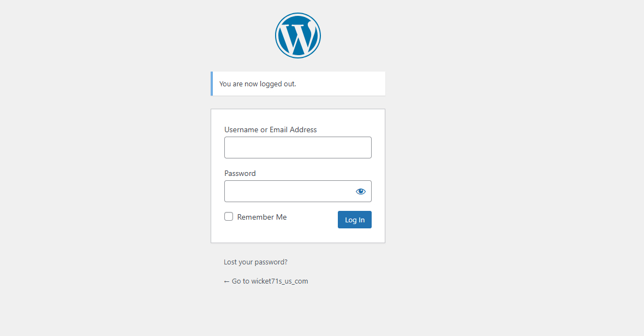Click the logged out notification message
Viewport: 644px width, 336px height.
click(x=257, y=84)
